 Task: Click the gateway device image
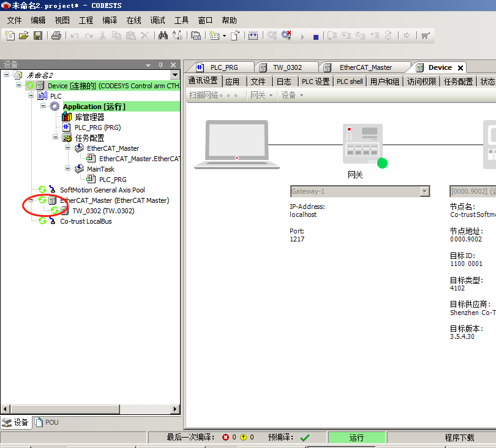coord(363,144)
